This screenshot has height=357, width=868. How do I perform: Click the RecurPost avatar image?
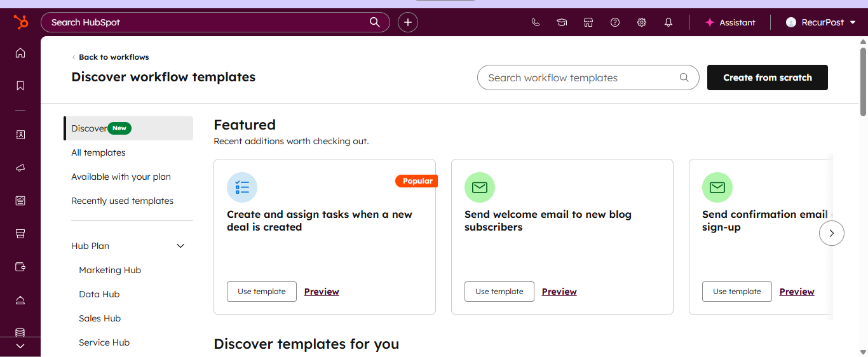[x=791, y=22]
